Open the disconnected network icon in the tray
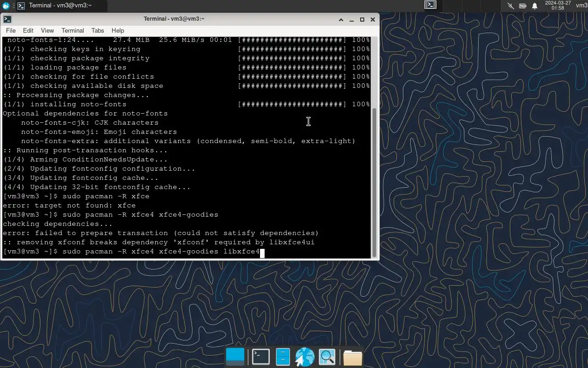The image size is (588, 368). (x=511, y=6)
